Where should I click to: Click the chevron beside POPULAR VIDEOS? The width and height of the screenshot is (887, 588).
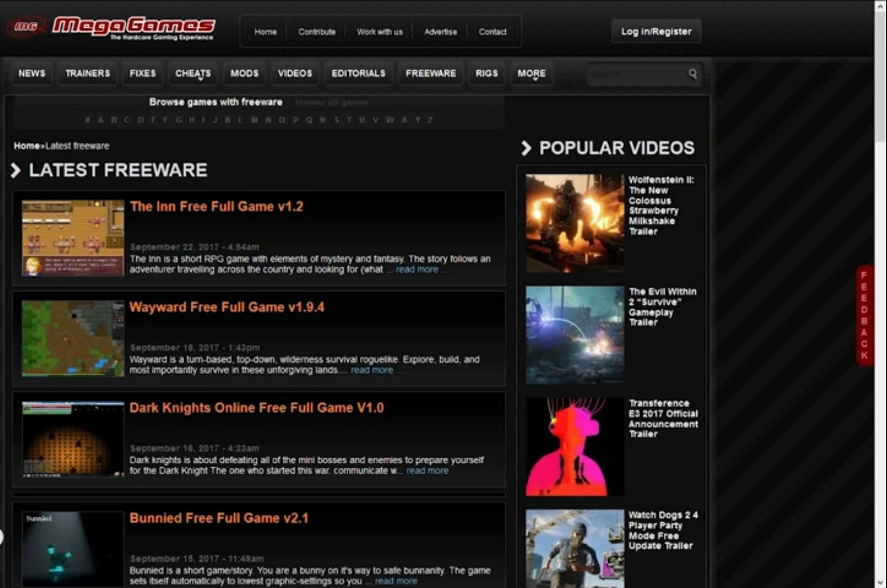coord(527,148)
